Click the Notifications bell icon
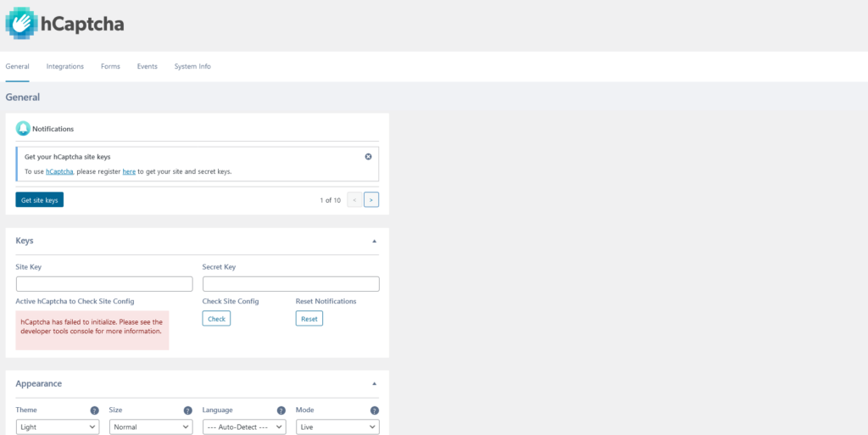This screenshot has height=435, width=868. pos(23,129)
